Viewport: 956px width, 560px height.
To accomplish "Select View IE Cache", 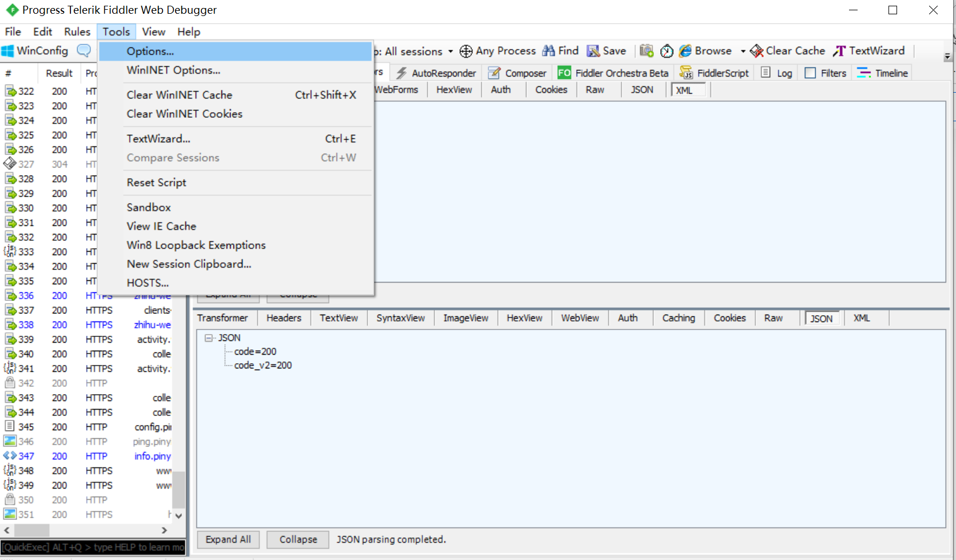I will [x=235, y=226].
